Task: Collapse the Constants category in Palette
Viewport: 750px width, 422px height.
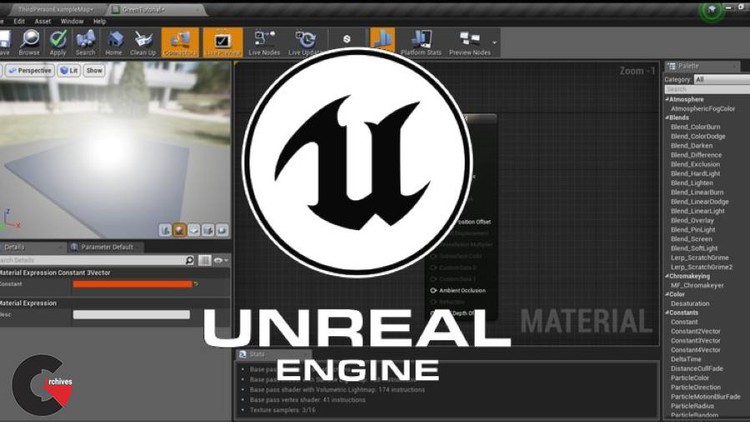Action: pyautogui.click(x=667, y=313)
